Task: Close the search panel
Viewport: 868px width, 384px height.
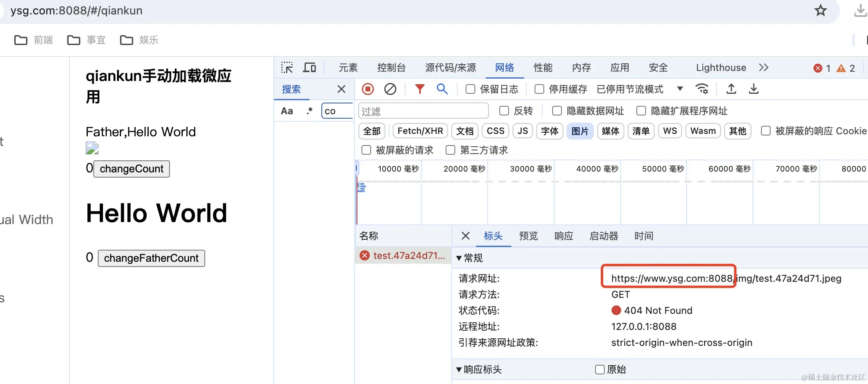Action: click(x=341, y=89)
